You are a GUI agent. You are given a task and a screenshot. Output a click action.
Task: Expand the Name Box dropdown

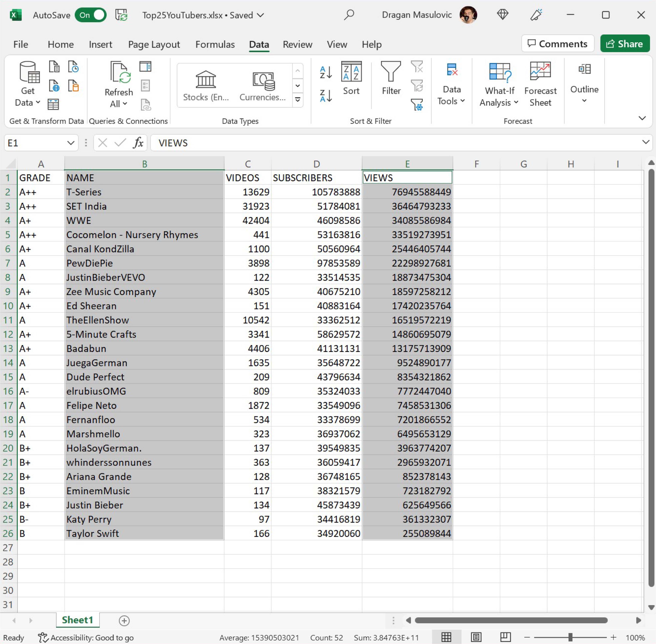[70, 143]
